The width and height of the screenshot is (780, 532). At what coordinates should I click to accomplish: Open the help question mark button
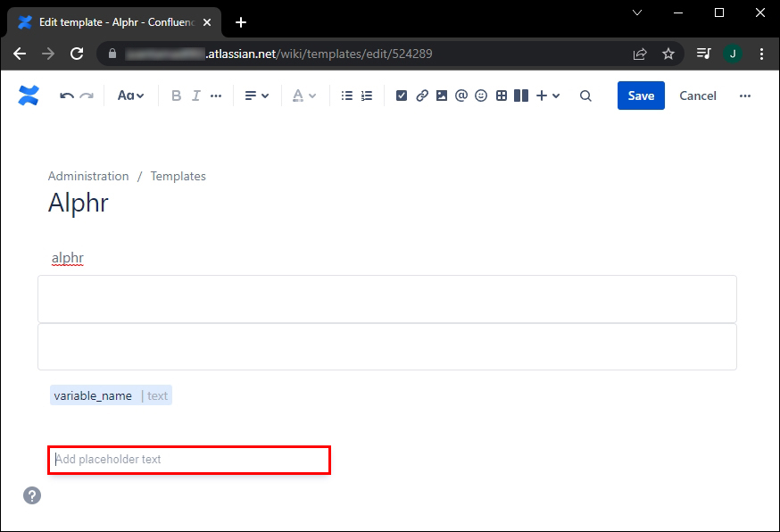point(32,495)
